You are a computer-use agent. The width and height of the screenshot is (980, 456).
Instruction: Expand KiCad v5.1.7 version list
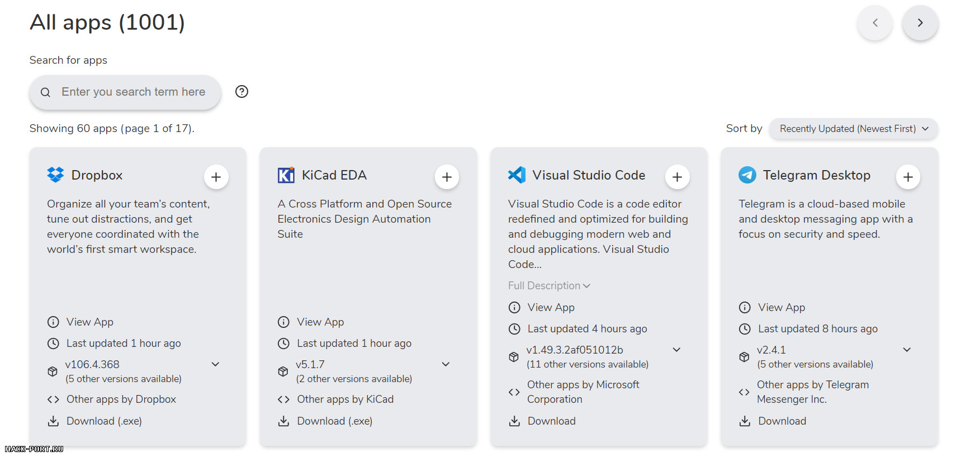click(x=446, y=364)
